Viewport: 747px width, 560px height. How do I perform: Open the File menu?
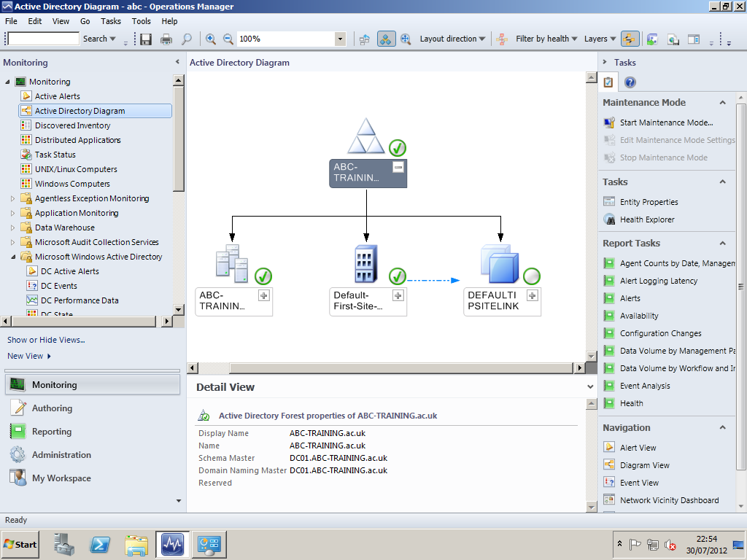[x=11, y=21]
